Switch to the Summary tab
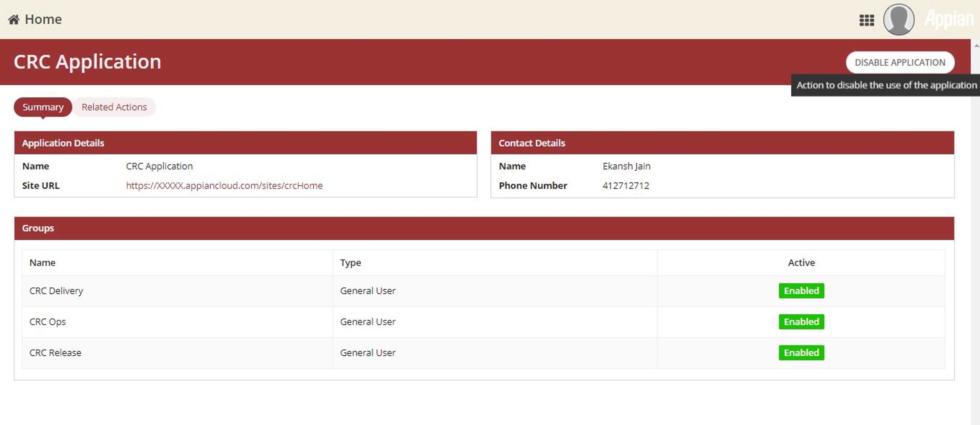The height and width of the screenshot is (425, 980). 43,107
